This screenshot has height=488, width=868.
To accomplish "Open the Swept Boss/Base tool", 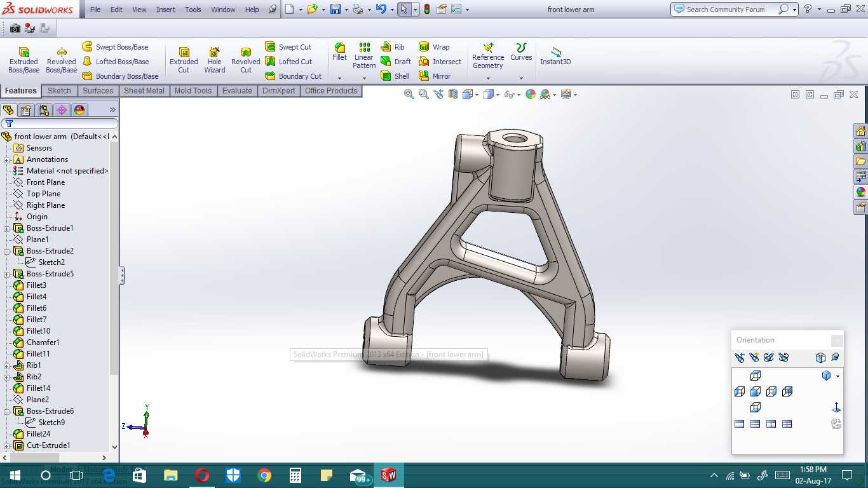I will click(115, 47).
